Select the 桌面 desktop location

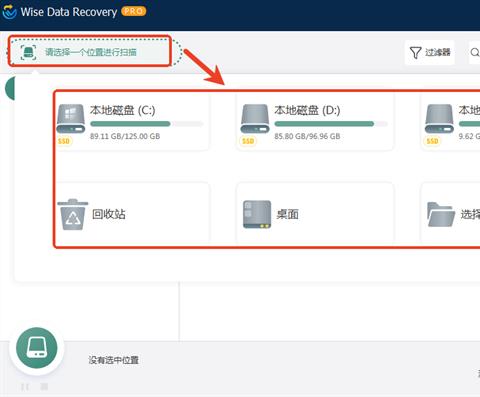tap(315, 213)
